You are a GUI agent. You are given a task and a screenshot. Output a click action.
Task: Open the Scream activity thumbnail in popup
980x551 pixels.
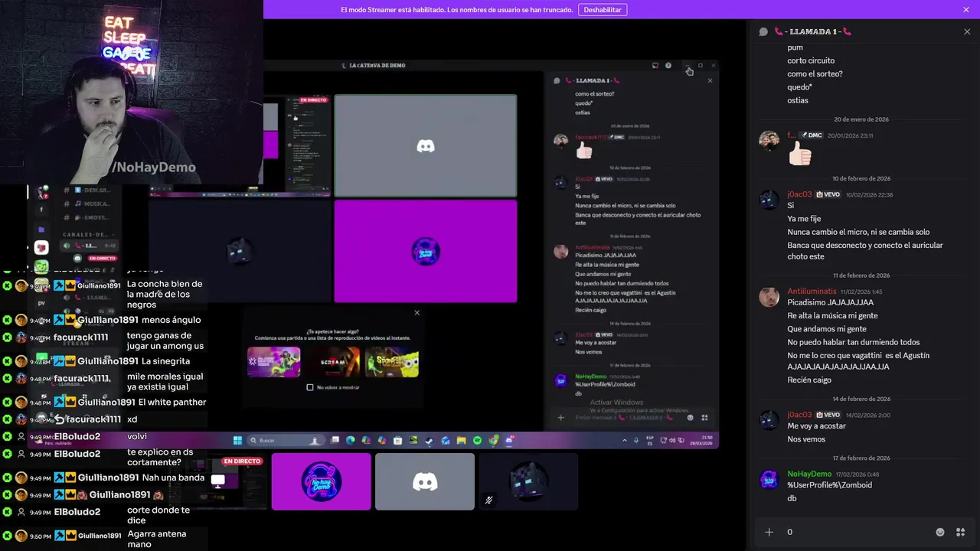333,362
